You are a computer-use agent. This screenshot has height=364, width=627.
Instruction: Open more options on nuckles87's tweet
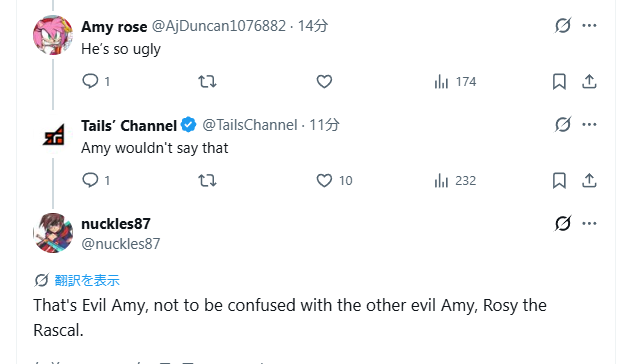pos(589,223)
